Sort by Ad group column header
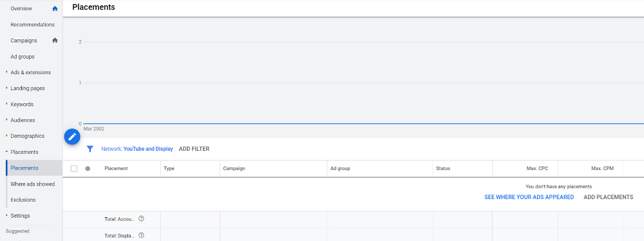The width and height of the screenshot is (644, 241). tap(341, 169)
